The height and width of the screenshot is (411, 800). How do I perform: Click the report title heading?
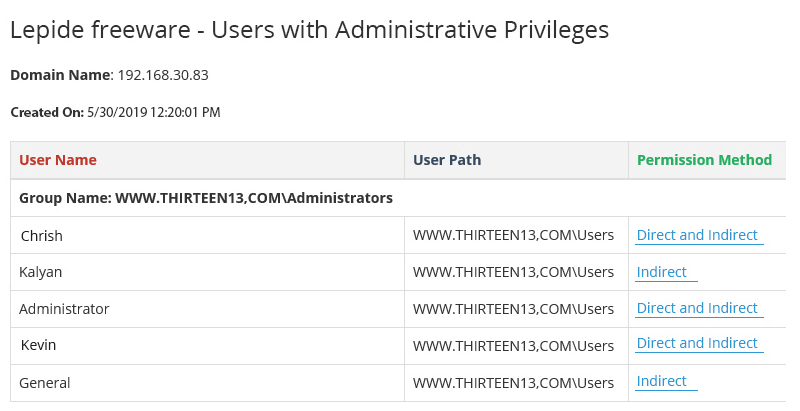(309, 30)
